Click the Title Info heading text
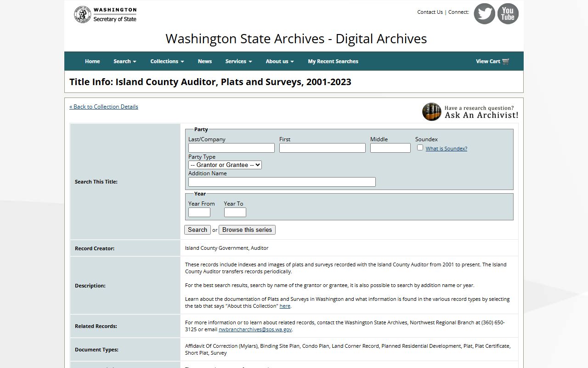This screenshot has height=368, width=588. pos(210,82)
